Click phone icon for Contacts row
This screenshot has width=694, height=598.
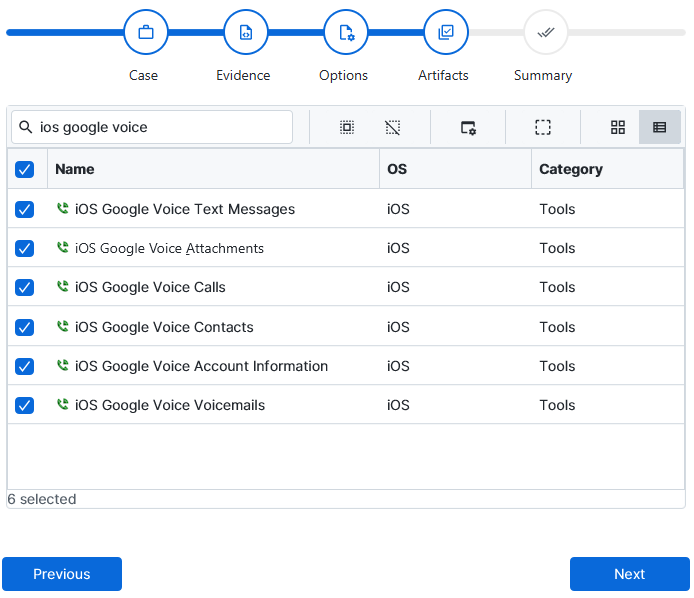click(x=63, y=326)
